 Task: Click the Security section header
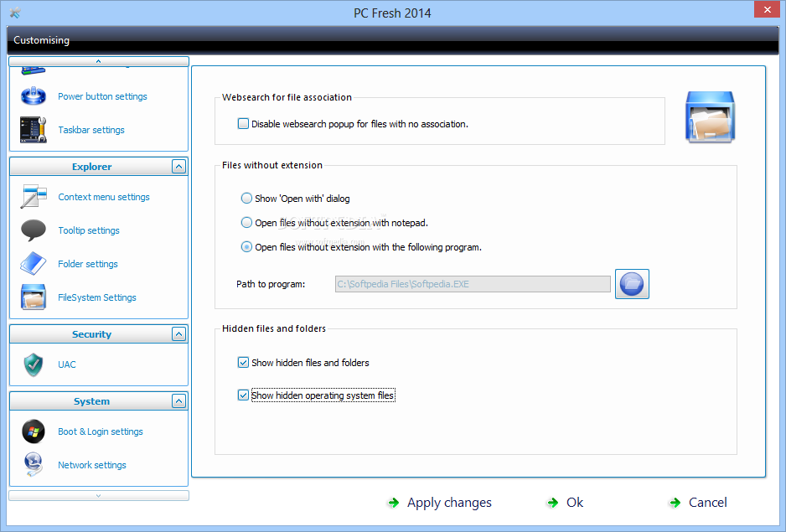point(99,334)
